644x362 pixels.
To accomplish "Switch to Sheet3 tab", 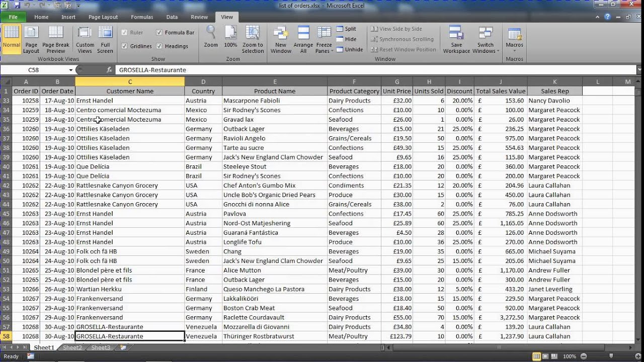I will (x=101, y=347).
